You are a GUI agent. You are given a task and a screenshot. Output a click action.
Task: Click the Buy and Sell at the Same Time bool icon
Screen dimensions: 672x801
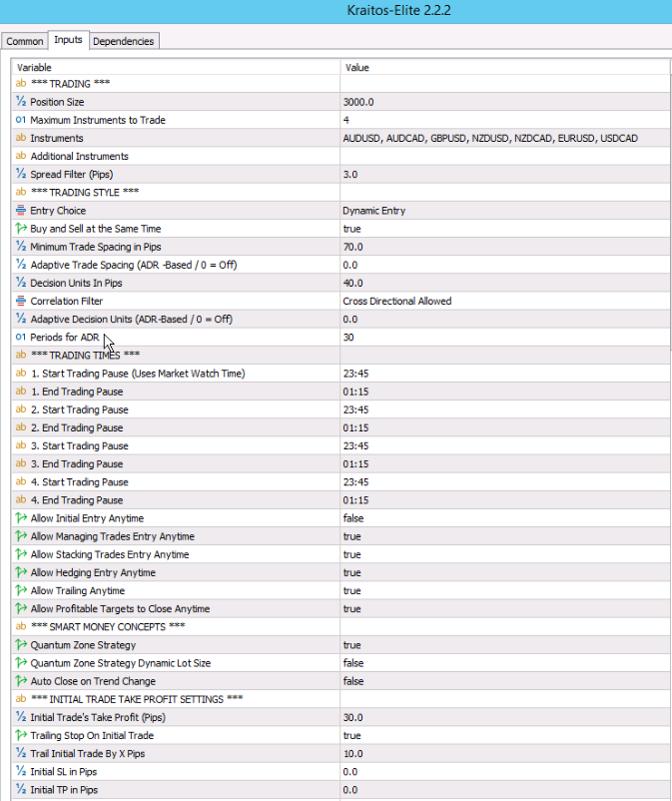[21, 229]
